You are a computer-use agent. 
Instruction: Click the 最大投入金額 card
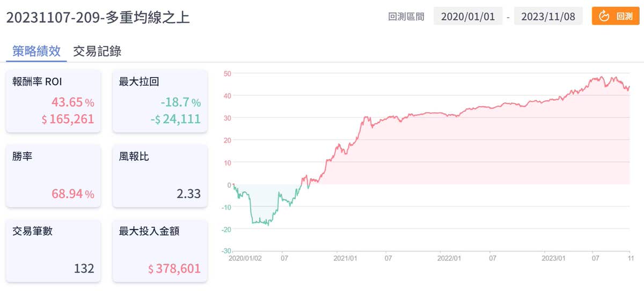pyautogui.click(x=159, y=250)
